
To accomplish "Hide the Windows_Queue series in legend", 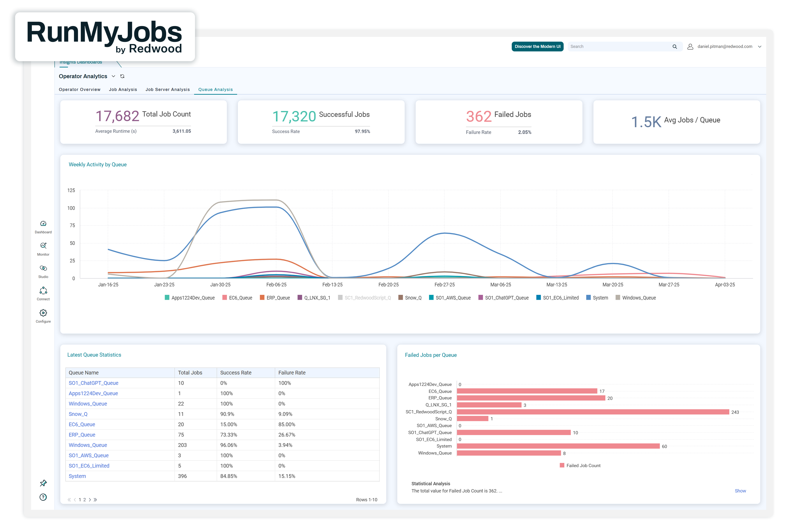I will [x=635, y=298].
